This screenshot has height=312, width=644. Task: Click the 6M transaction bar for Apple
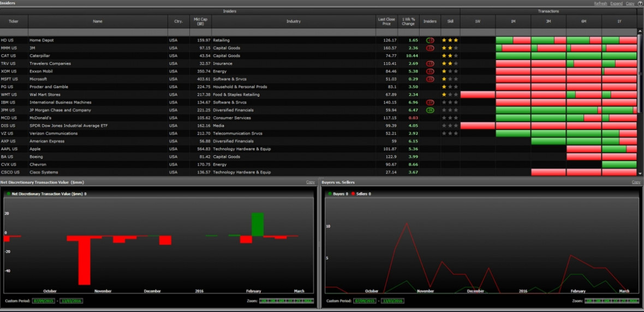(x=583, y=149)
